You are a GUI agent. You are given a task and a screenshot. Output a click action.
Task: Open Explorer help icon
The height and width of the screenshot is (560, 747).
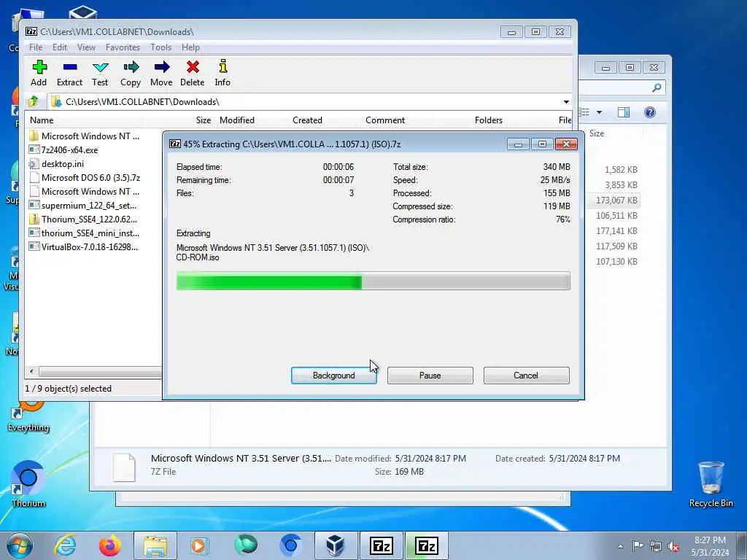[x=650, y=112]
